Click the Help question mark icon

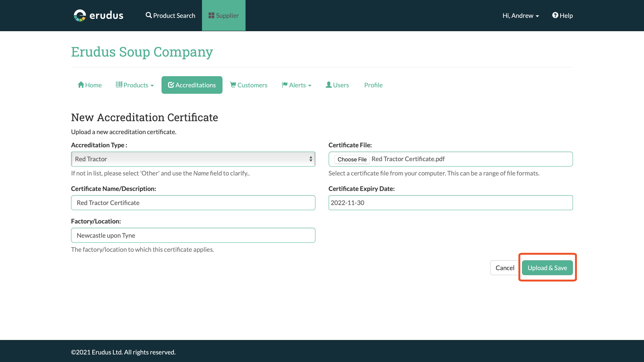[x=555, y=15]
